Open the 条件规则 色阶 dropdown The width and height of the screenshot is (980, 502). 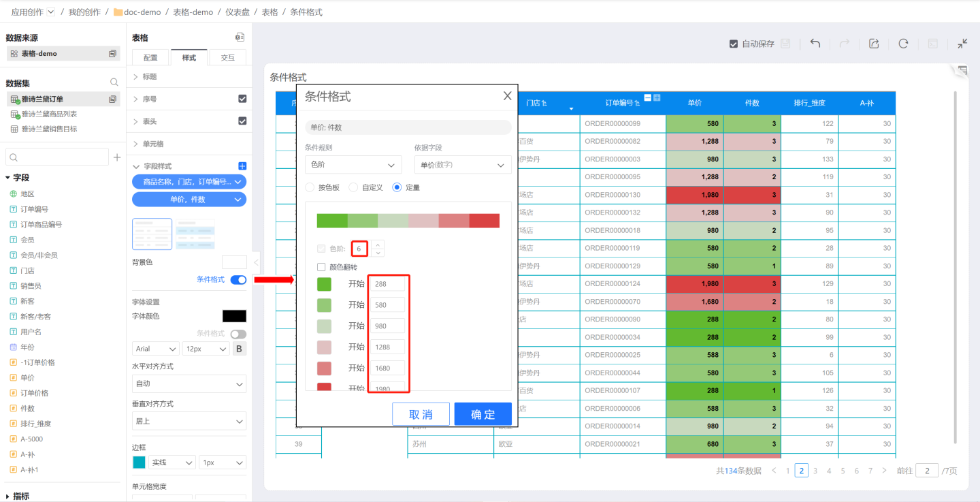(x=353, y=165)
